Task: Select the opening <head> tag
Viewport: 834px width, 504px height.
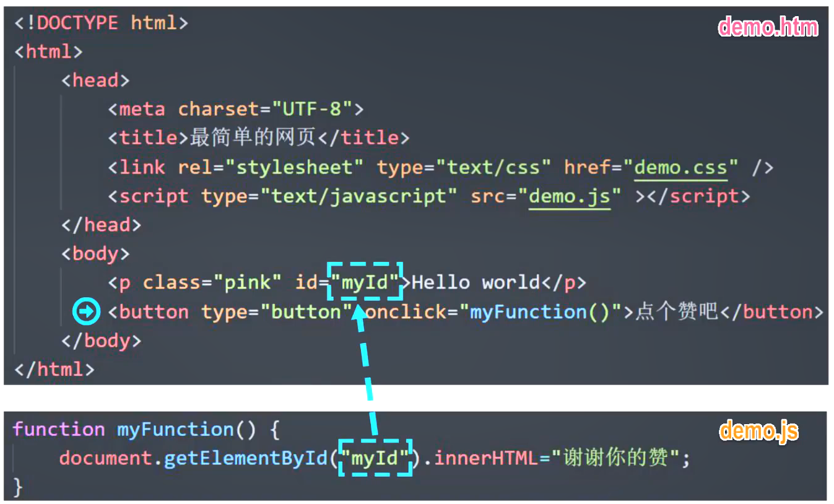Action: (95, 80)
